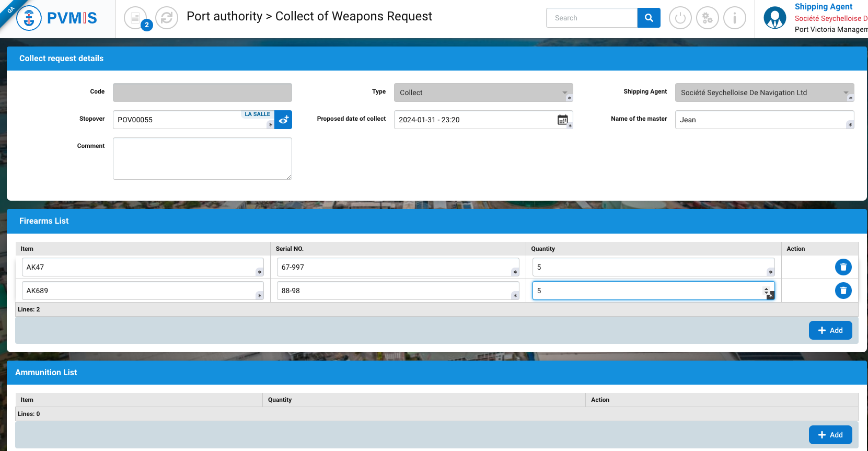
Task: Open the proposed date calendar picker
Action: (x=562, y=120)
